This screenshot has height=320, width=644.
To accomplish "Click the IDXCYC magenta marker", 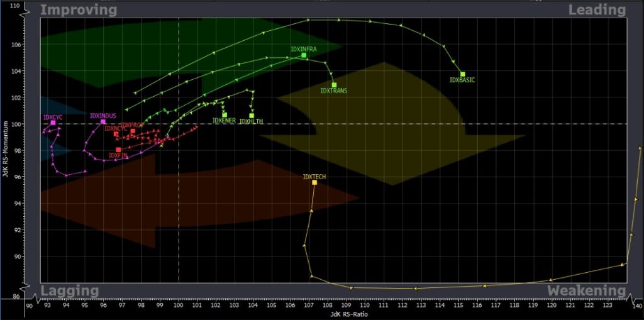I will [x=53, y=123].
